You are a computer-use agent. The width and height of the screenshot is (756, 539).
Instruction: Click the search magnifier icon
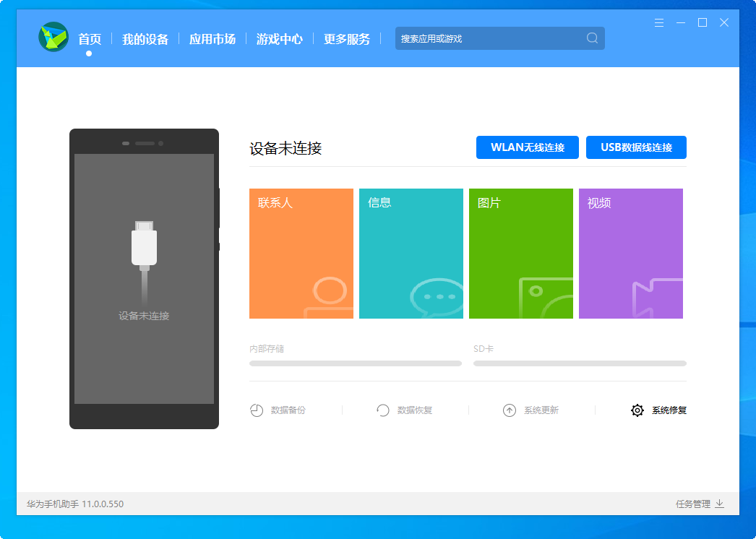(592, 38)
